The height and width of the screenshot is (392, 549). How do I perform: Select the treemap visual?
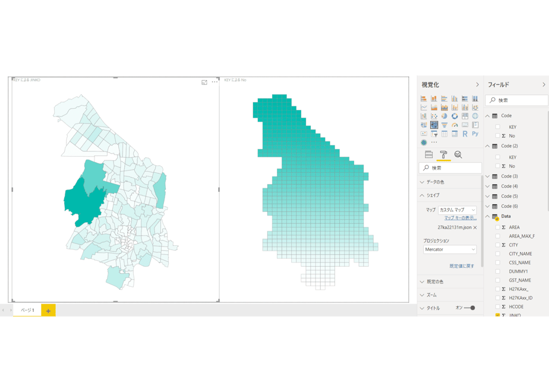pyautogui.click(x=465, y=116)
